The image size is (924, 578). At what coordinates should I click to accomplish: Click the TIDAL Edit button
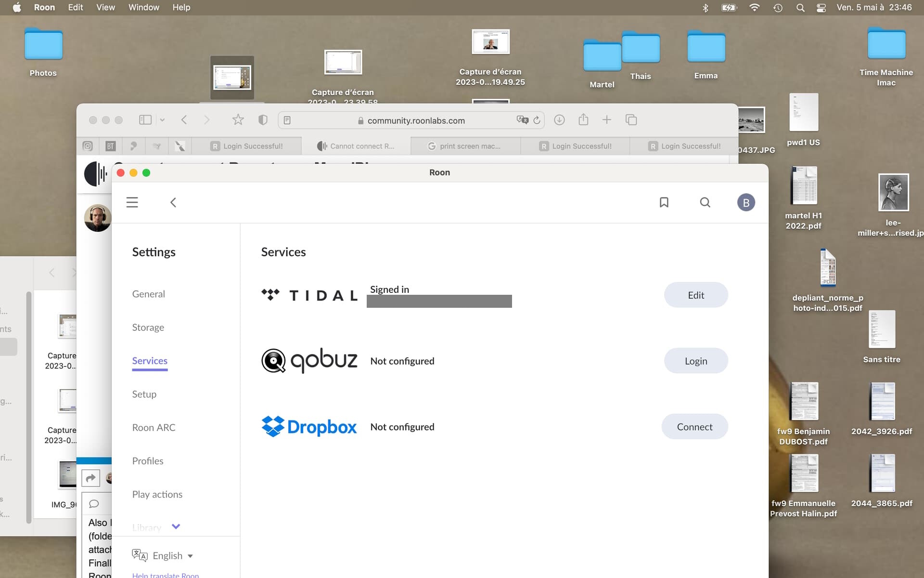(695, 295)
